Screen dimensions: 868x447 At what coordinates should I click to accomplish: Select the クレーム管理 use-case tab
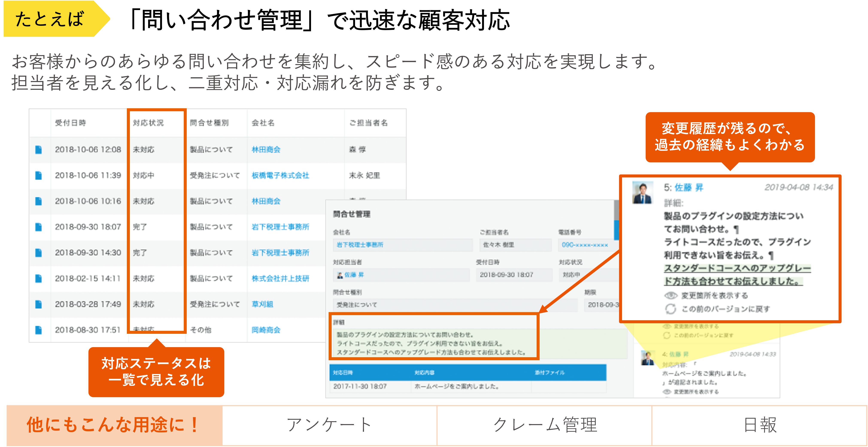(544, 425)
